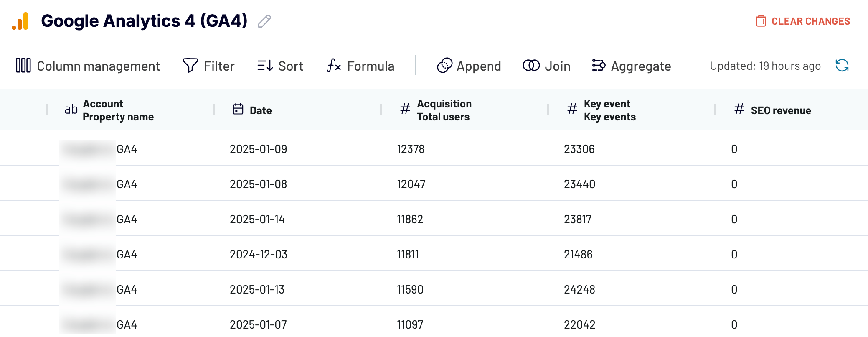Choose the Aggregate option

[x=632, y=66]
